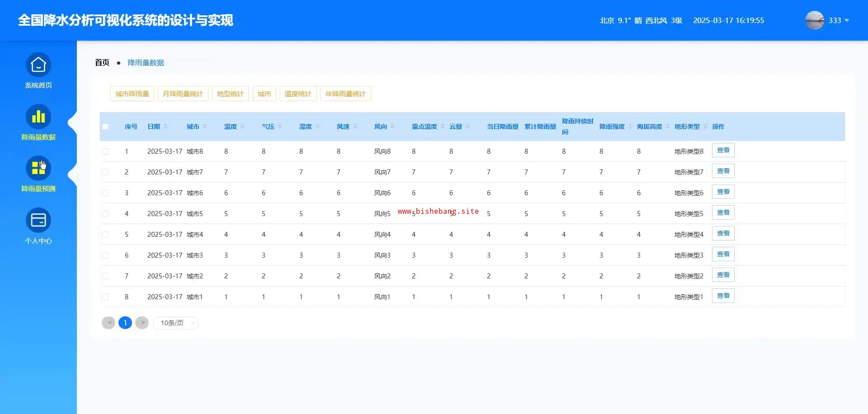Image resolution: width=868 pixels, height=414 pixels.
Task: Sort by 地形类型 column arrows
Action: (705, 127)
